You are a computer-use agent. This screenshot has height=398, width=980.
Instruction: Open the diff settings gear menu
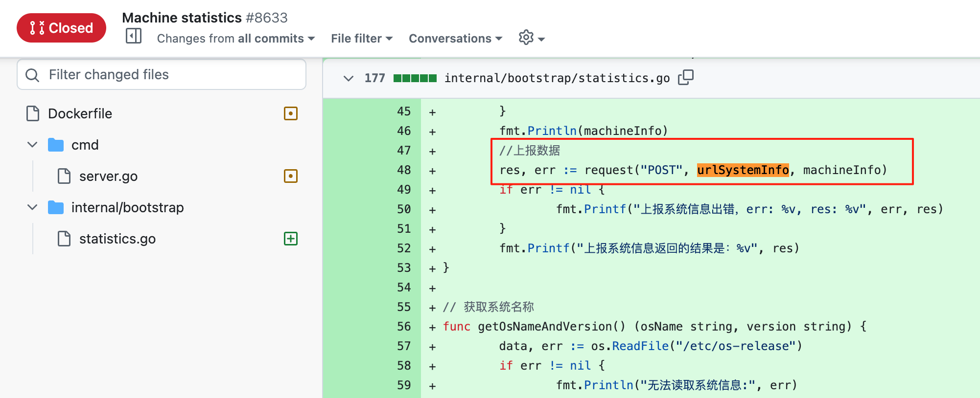coord(531,38)
